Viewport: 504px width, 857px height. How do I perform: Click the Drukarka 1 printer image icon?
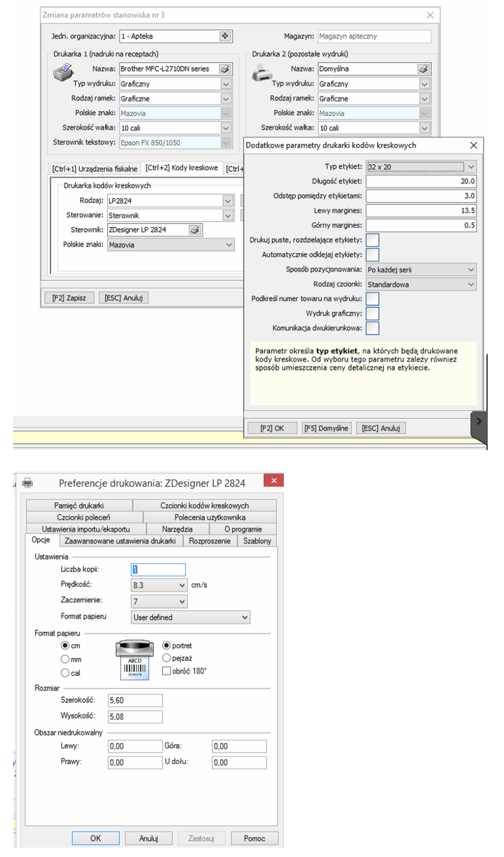63,72
